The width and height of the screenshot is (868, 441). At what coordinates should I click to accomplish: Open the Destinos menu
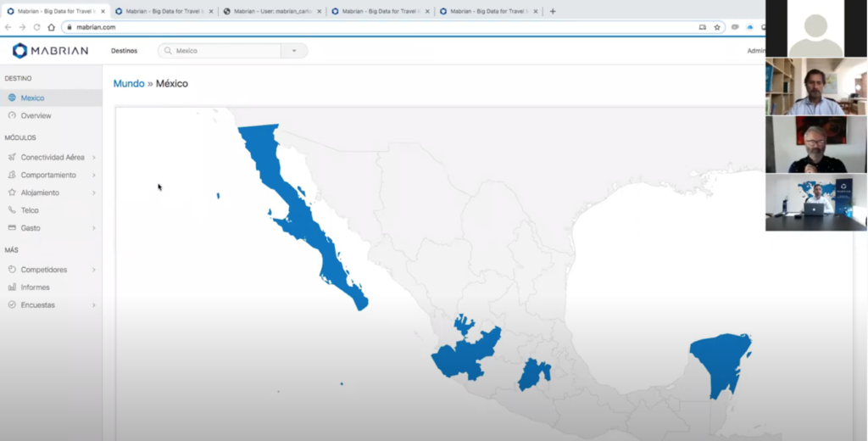click(x=124, y=51)
